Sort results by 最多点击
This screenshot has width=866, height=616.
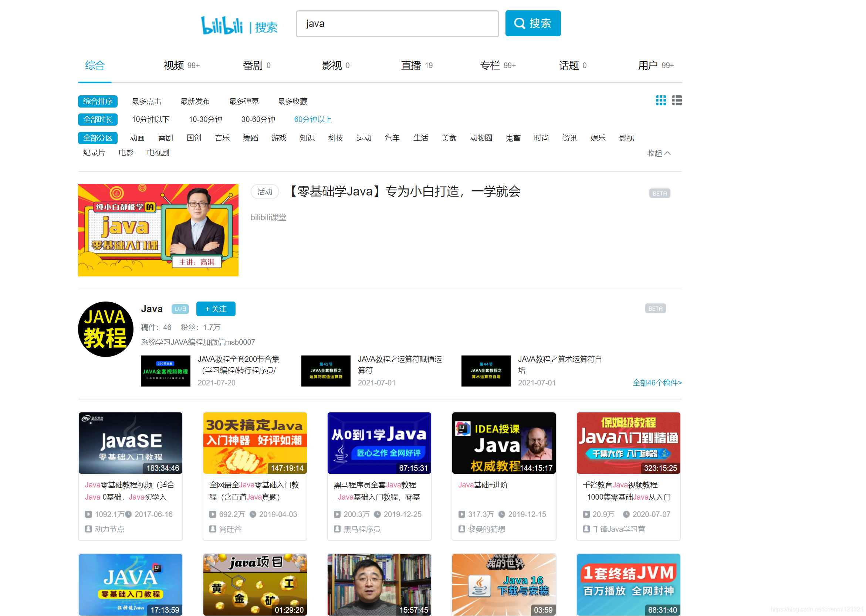pyautogui.click(x=146, y=101)
